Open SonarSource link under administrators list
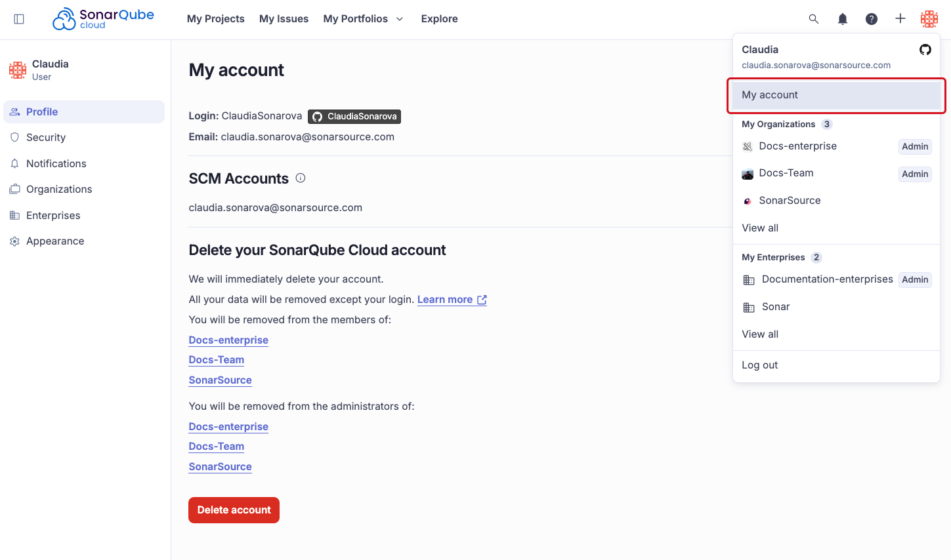Image resolution: width=951 pixels, height=560 pixels. pos(221,467)
